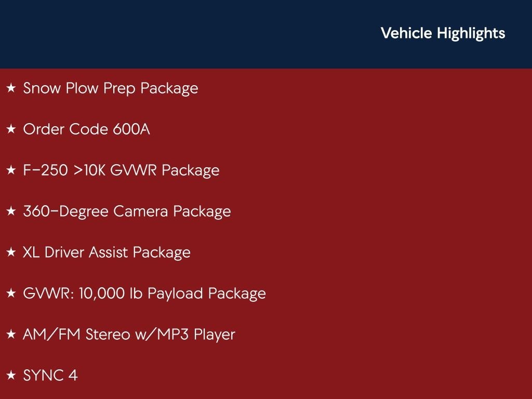Click the star beside GVWR 10,000 lb Payload Package
This screenshot has width=532, height=399.
point(11,294)
